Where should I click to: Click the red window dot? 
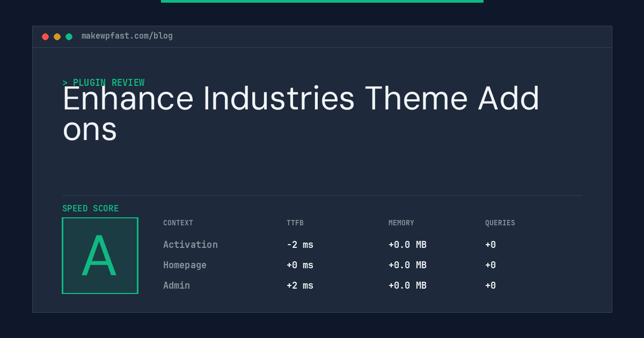coord(45,36)
